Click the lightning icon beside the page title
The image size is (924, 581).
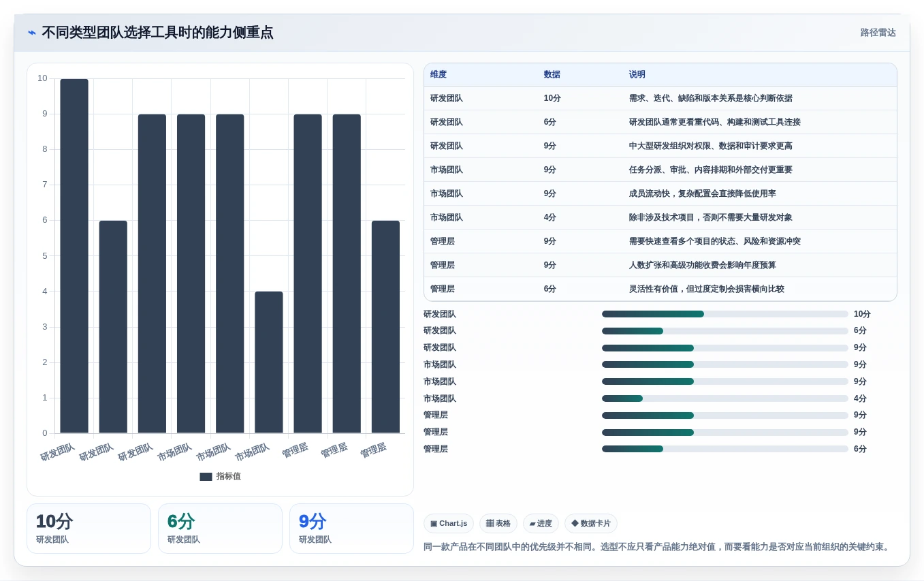pyautogui.click(x=32, y=33)
